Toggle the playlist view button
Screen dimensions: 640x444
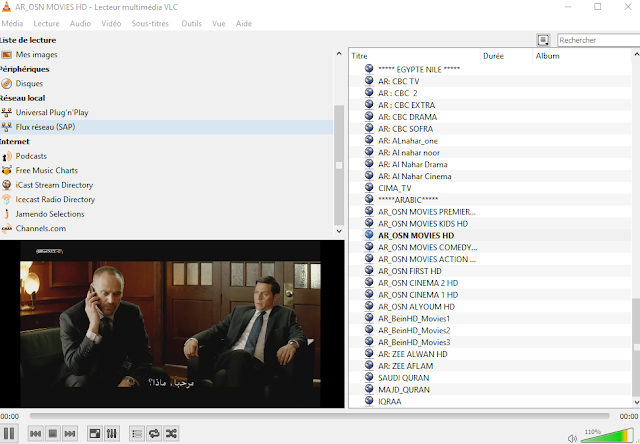tap(137, 433)
